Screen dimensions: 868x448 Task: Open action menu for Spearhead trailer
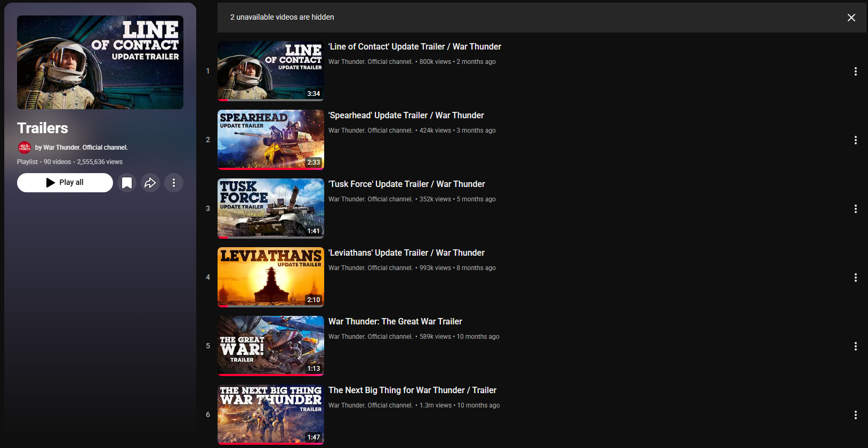855,140
